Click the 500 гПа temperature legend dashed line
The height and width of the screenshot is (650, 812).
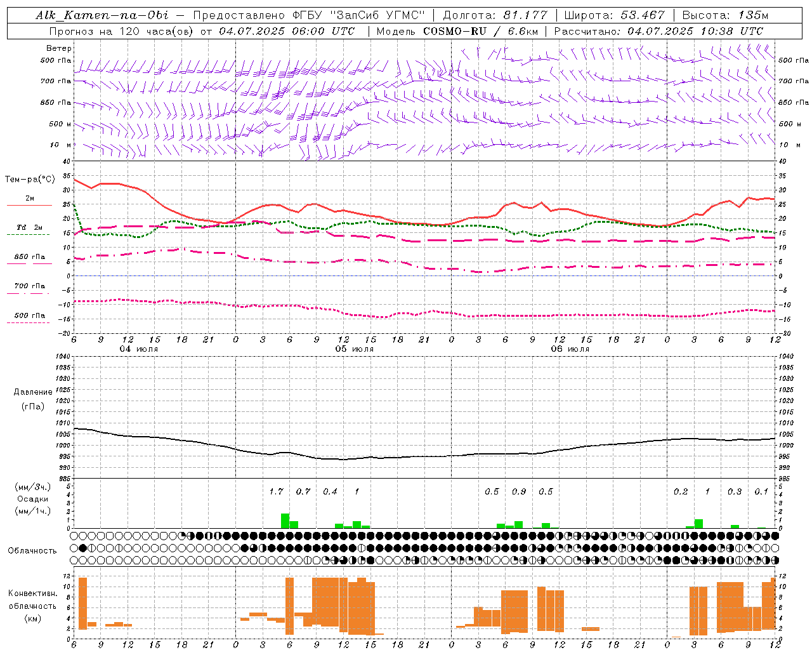[x=28, y=323]
